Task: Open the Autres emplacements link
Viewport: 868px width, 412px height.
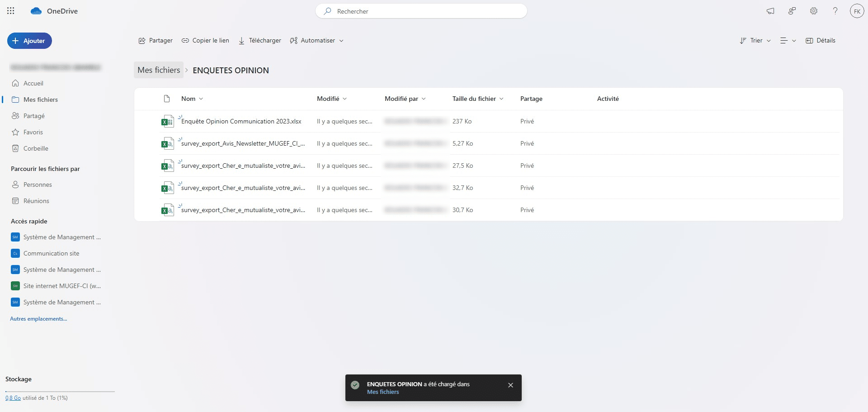Action: point(38,318)
